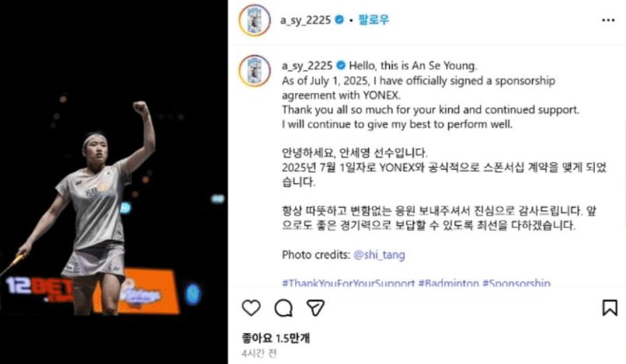
Task: Click the verified badge in the header
Action: coord(339,19)
